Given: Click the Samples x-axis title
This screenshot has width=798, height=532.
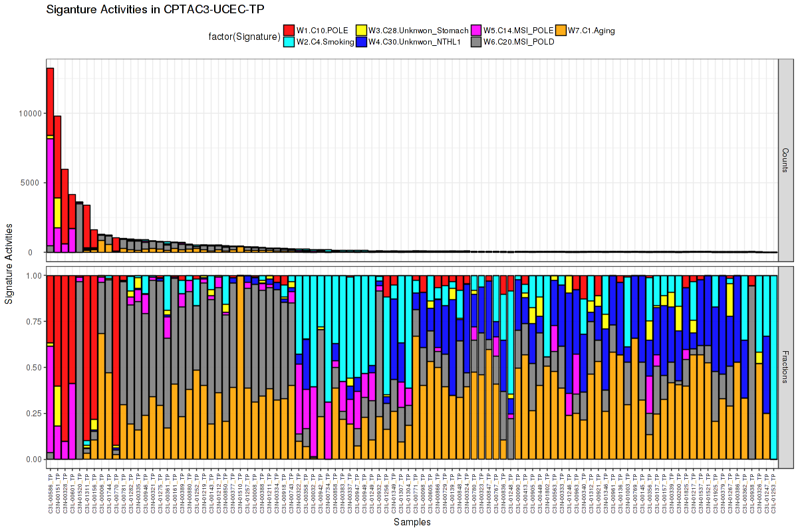Looking at the screenshot, I should [412, 522].
